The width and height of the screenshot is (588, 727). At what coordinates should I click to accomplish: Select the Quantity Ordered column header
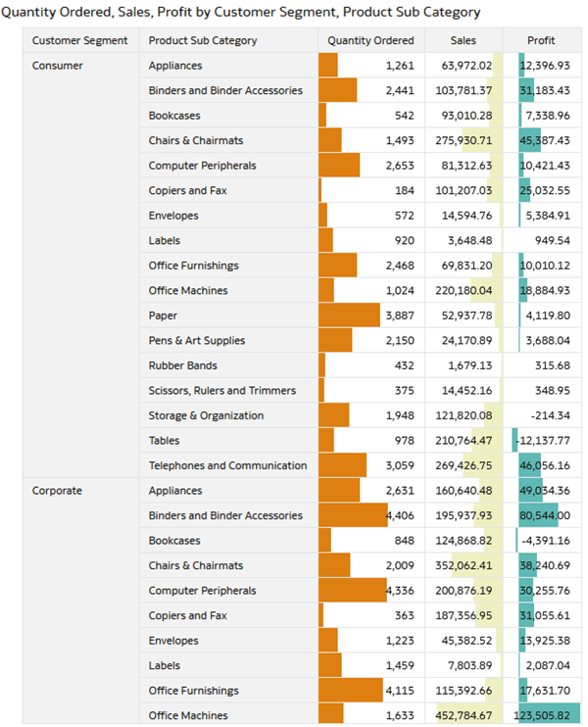[371, 40]
